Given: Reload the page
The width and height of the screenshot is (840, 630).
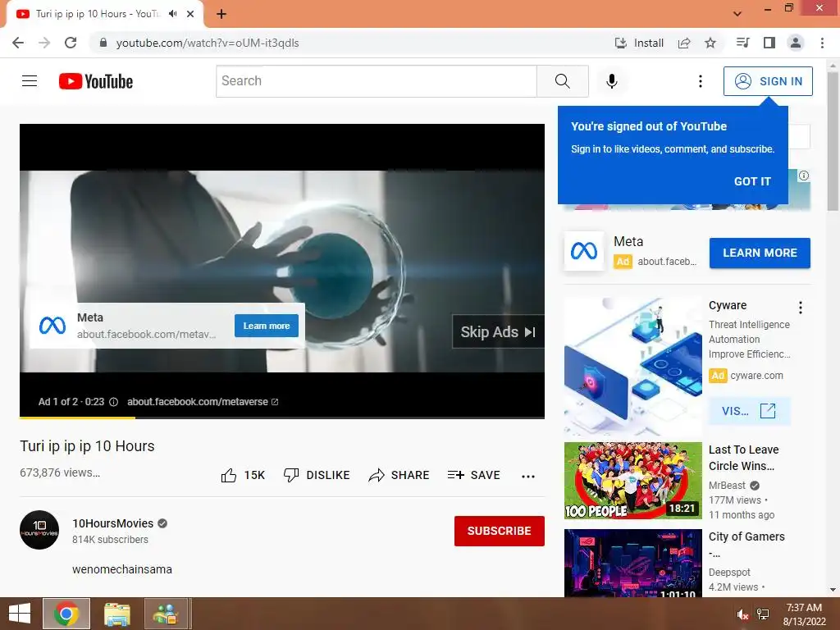Looking at the screenshot, I should 71,43.
